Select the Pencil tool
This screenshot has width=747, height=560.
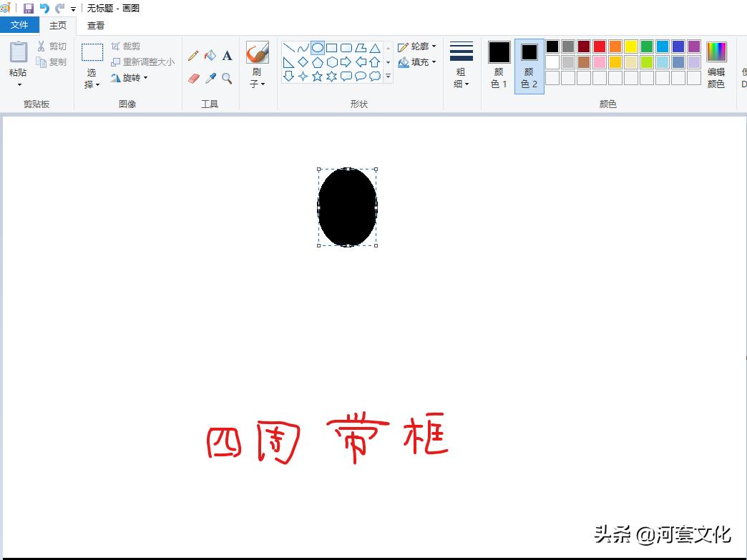click(x=192, y=55)
